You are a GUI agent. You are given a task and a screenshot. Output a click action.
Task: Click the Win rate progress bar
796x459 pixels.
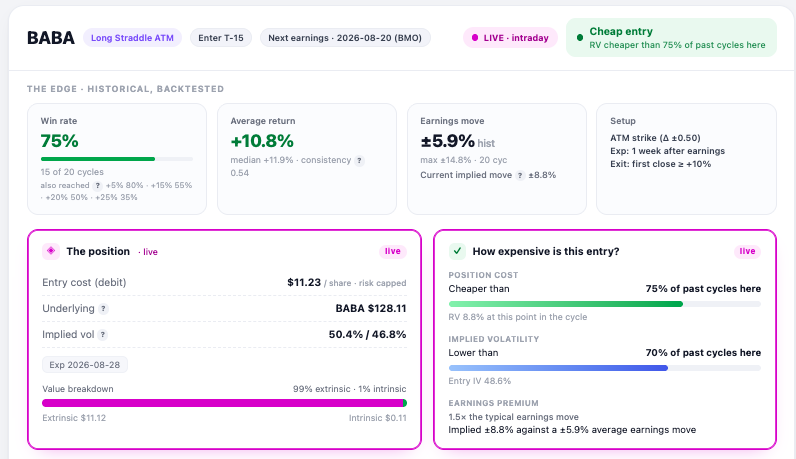tap(117, 159)
